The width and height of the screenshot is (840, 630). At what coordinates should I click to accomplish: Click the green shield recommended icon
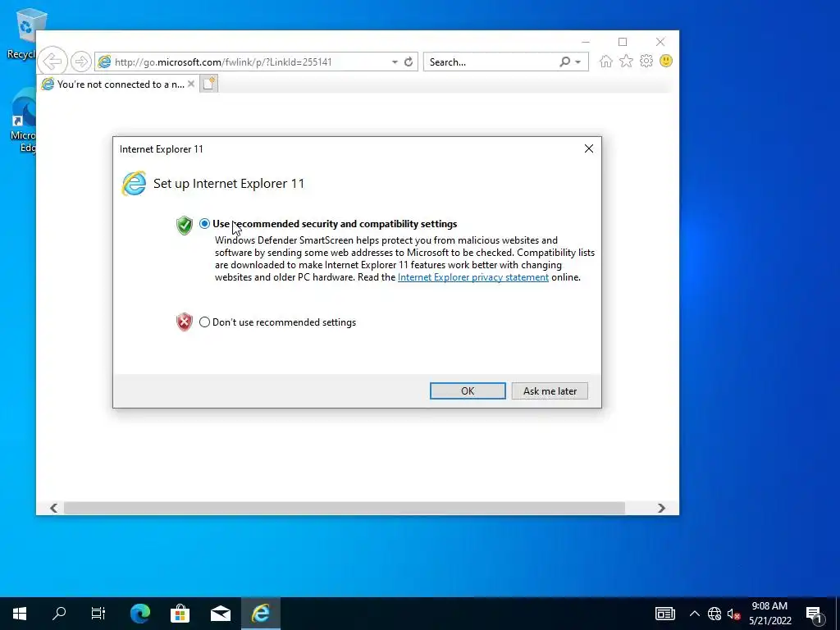tap(185, 225)
